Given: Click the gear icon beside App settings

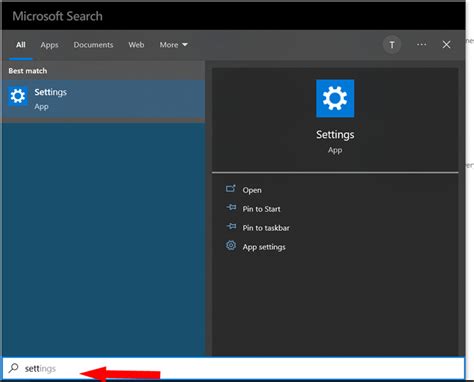Looking at the screenshot, I should [x=231, y=246].
